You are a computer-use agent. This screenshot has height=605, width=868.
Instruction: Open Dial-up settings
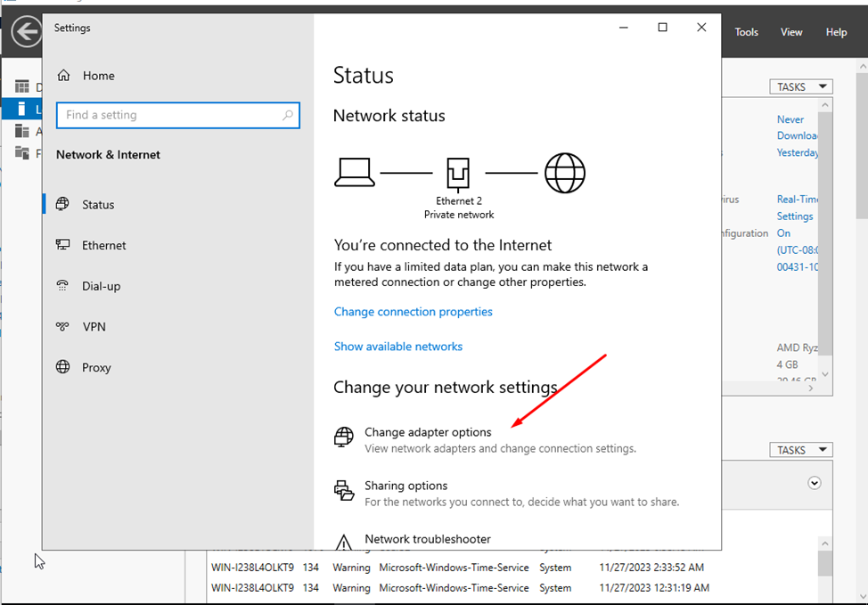(x=100, y=286)
